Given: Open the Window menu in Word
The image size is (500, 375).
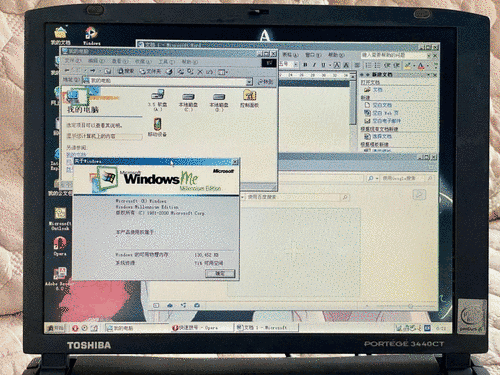Looking at the screenshot, I should tap(313, 55).
